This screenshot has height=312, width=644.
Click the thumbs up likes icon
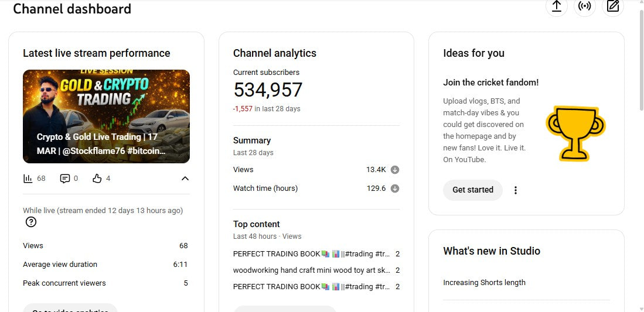(x=97, y=179)
